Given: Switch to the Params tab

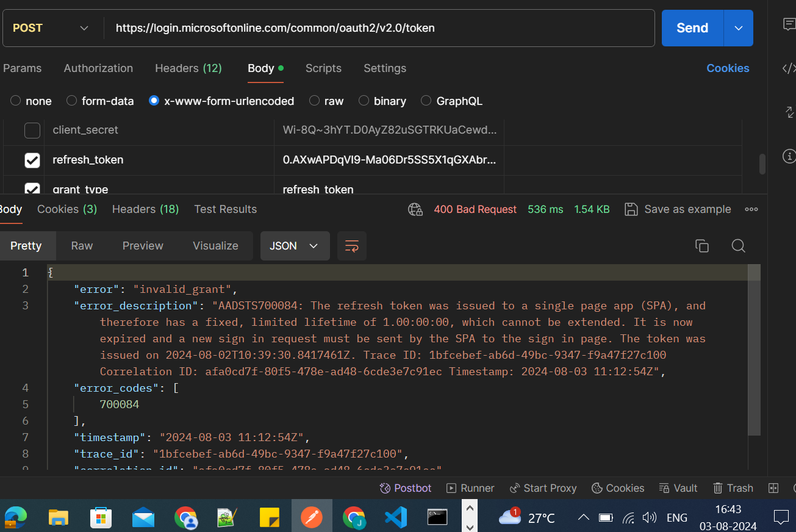Looking at the screenshot, I should pos(22,68).
